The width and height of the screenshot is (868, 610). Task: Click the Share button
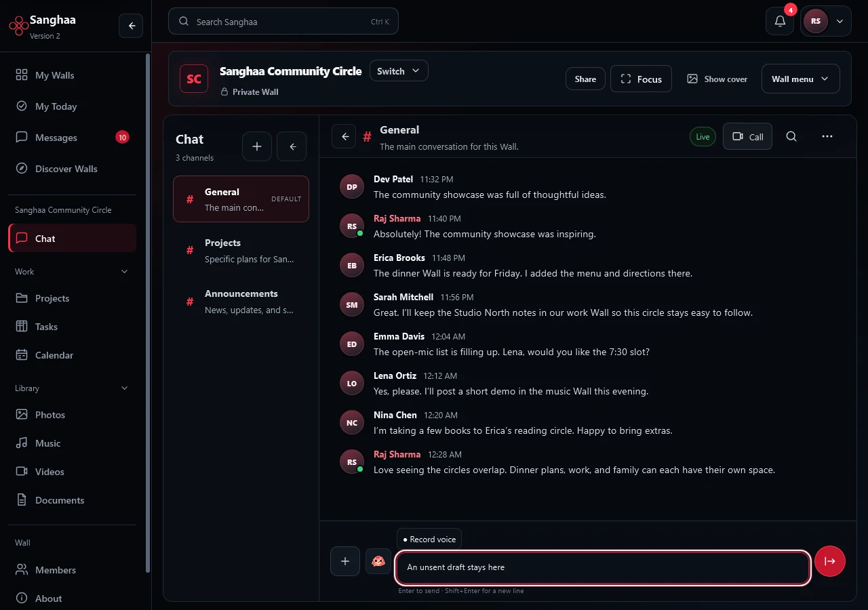point(585,79)
